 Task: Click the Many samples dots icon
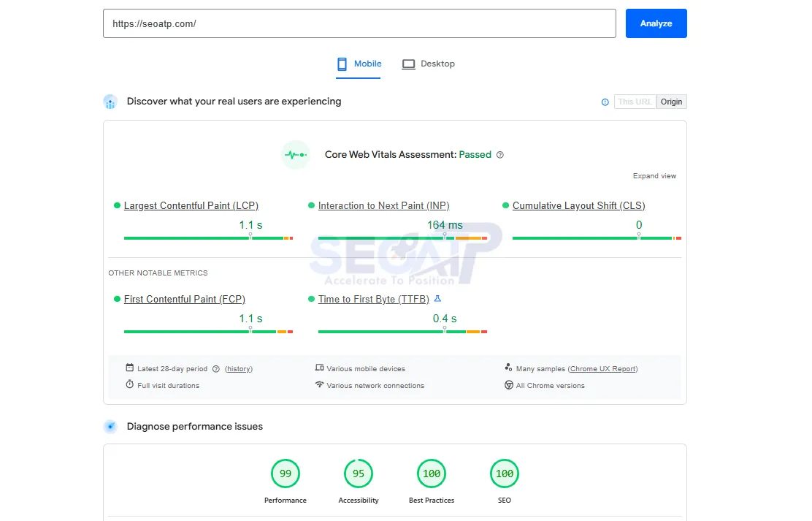(509, 368)
